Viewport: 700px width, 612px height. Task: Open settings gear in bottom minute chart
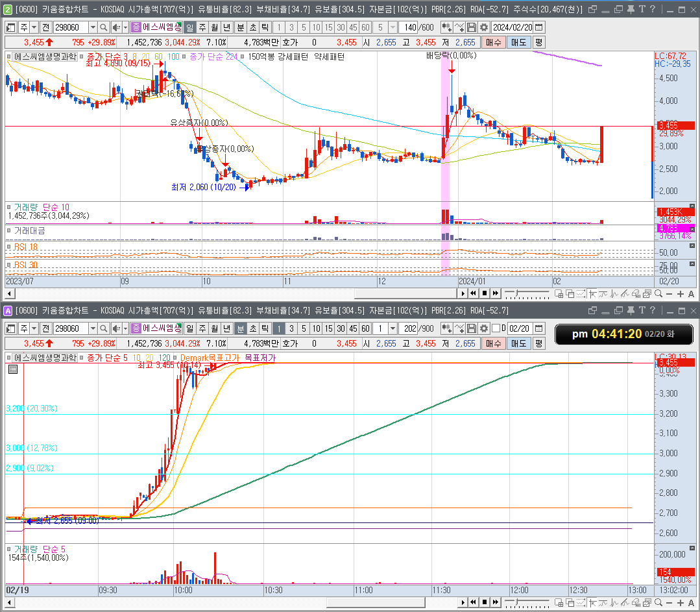pos(483,329)
